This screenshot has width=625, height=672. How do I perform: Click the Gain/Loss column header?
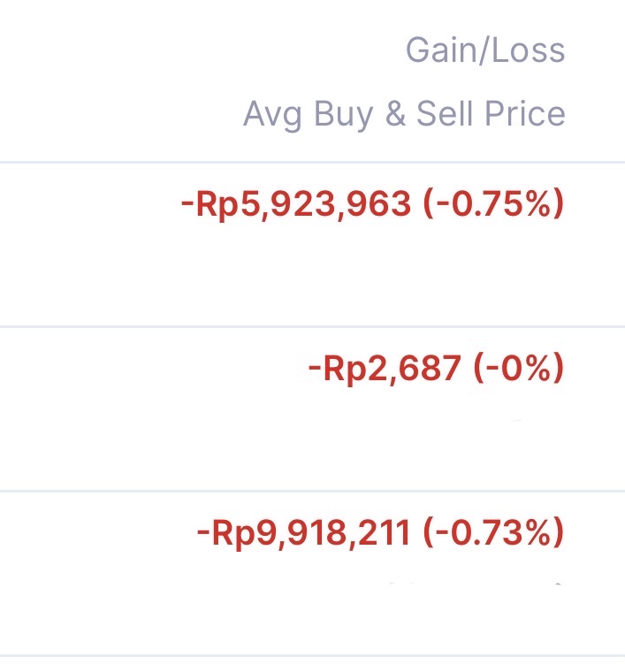point(485,50)
